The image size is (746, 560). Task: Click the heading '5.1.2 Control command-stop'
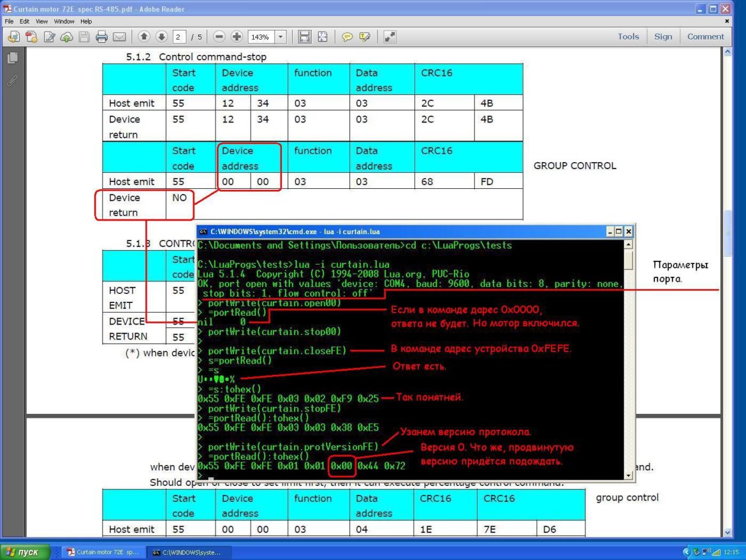point(196,57)
